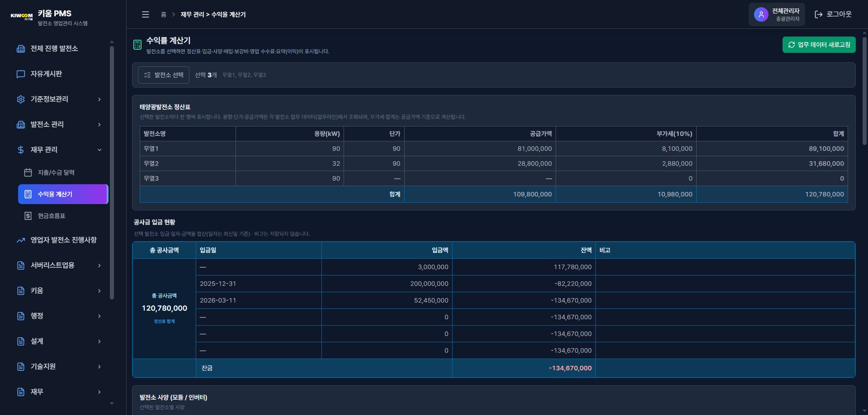This screenshot has width=868, height=415.
Task: Open 현금흐름표 submenu
Action: click(x=63, y=216)
